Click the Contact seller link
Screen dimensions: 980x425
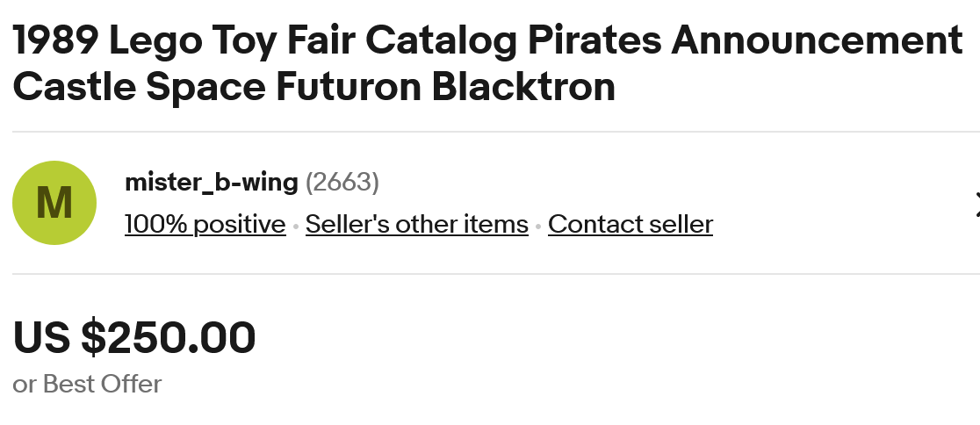tap(630, 225)
